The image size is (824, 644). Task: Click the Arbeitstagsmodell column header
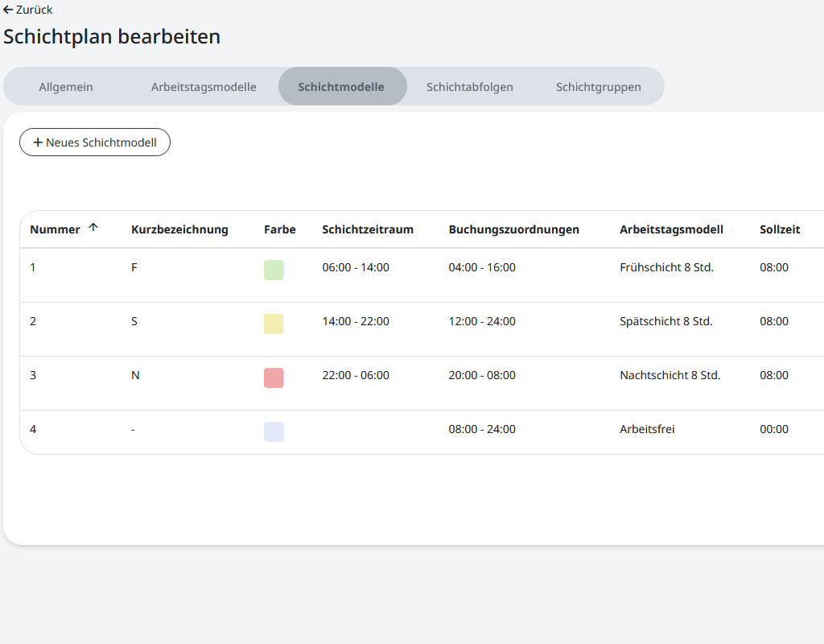pos(671,229)
